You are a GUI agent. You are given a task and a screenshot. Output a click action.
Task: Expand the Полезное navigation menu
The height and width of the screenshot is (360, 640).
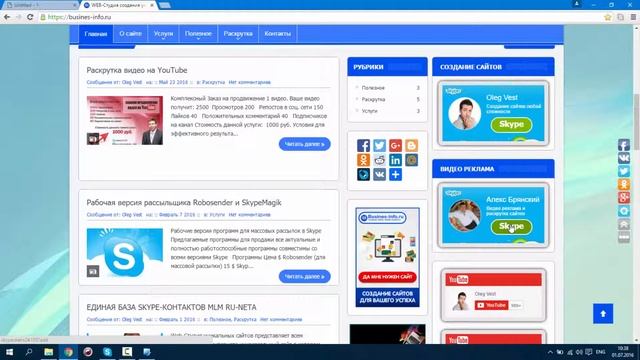(198, 34)
